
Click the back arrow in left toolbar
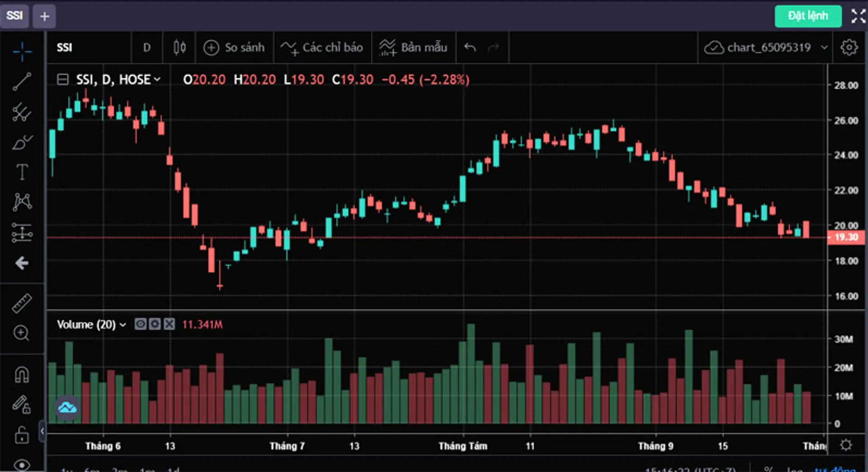coord(22,263)
